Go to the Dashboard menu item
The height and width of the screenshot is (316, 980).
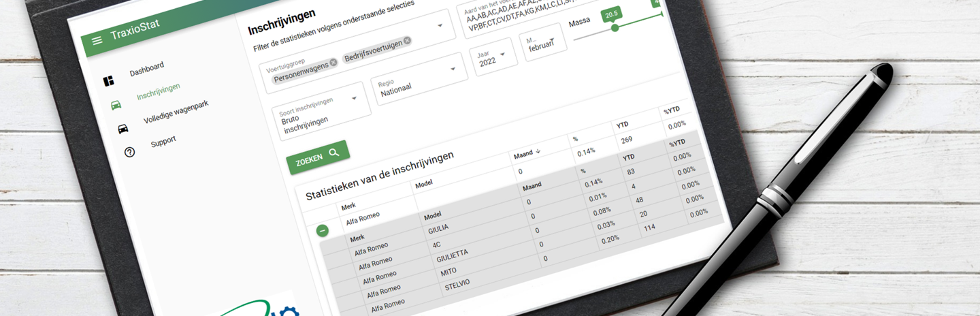tap(146, 69)
